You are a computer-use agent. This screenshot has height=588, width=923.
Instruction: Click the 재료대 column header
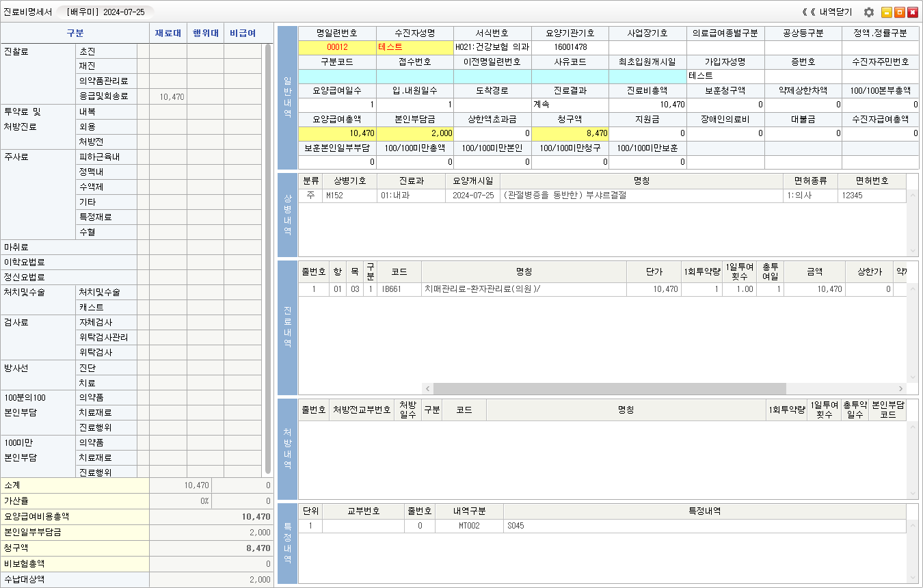pyautogui.click(x=168, y=33)
